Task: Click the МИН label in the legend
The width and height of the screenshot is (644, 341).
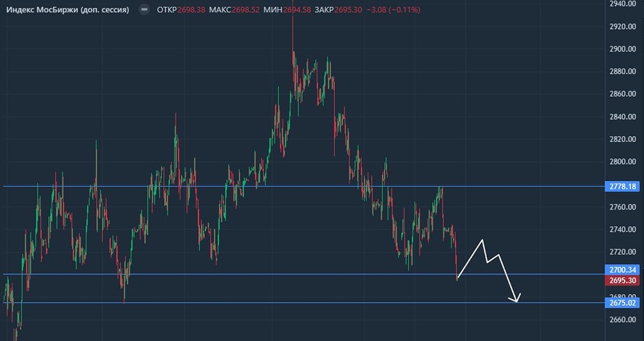Action: coord(273,10)
